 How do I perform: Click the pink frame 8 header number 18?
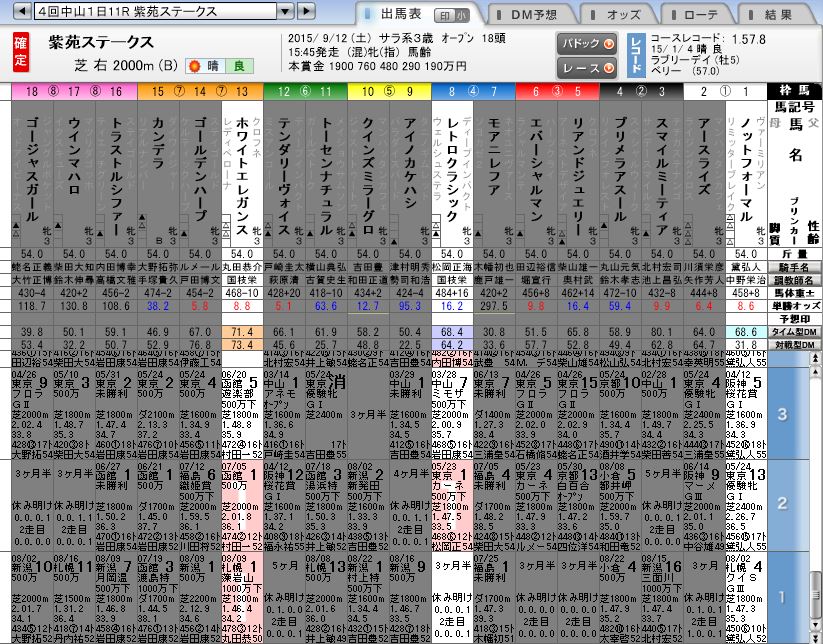point(32,91)
